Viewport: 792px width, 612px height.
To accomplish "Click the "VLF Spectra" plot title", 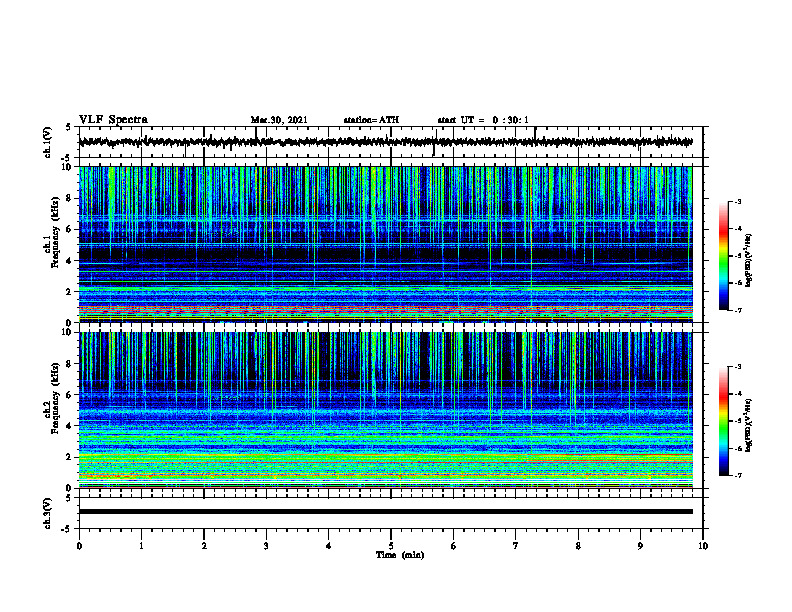I will click(x=113, y=120).
